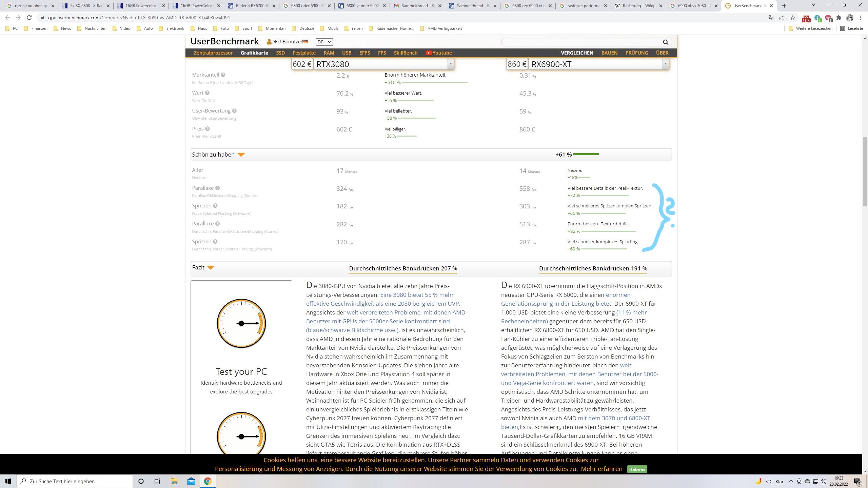The image size is (868, 488).
Task: Open the RX6900-XT model selector dropdown
Action: [x=665, y=64]
